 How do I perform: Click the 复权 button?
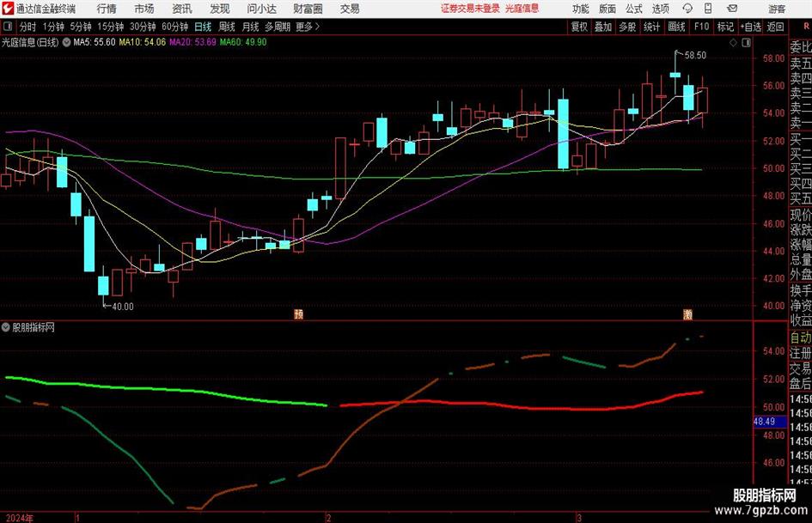point(579,27)
